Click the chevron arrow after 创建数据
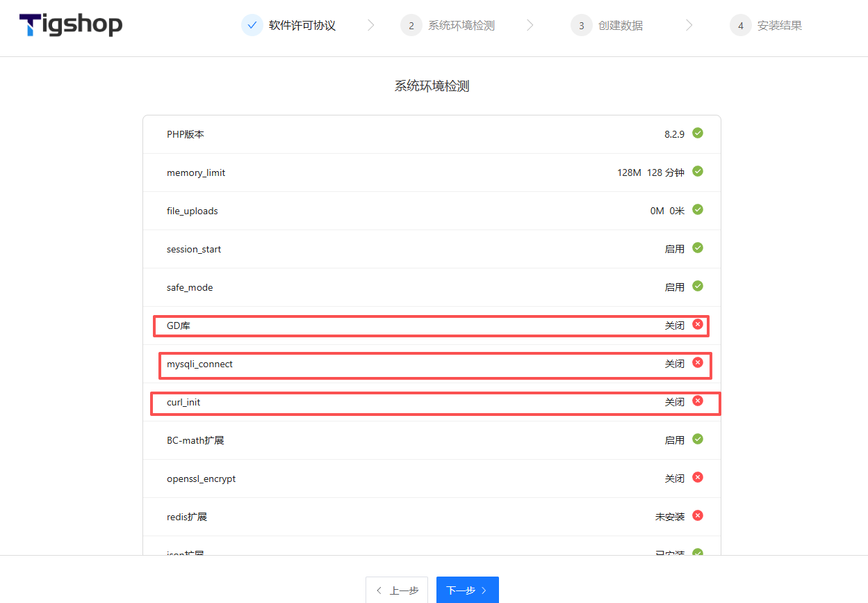Viewport: 868px width, 603px height. point(689,26)
